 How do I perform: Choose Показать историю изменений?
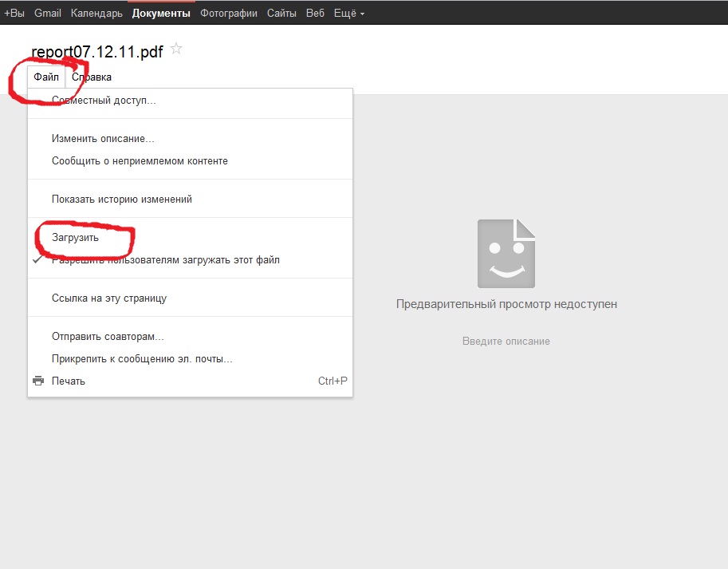(191, 200)
